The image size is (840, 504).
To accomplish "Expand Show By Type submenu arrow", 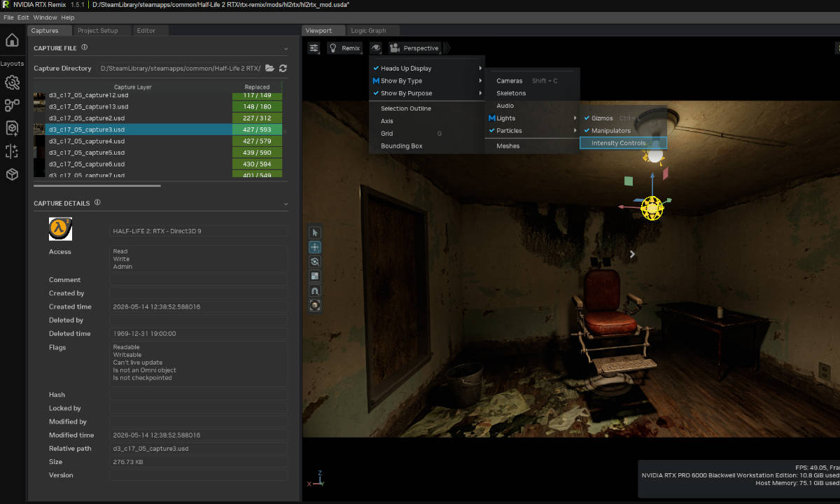I will [x=480, y=81].
